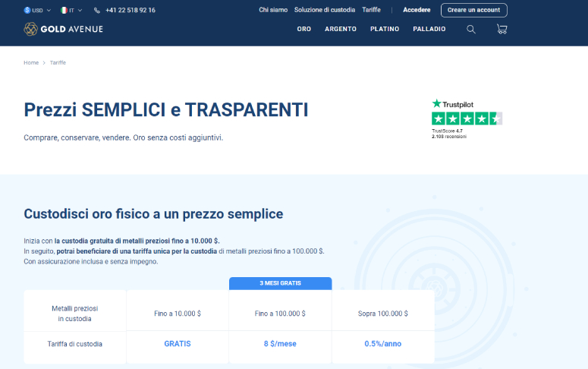Viewport: 588px width, 369px height.
Task: Go to Home breadcrumb
Action: [x=31, y=63]
